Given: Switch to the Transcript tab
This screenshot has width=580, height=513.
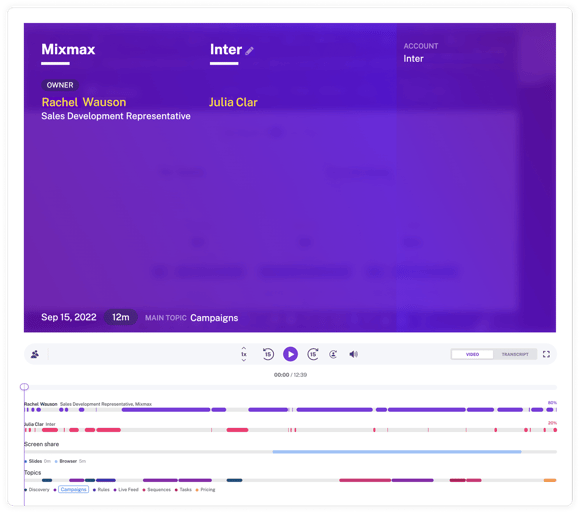Looking at the screenshot, I should (515, 354).
